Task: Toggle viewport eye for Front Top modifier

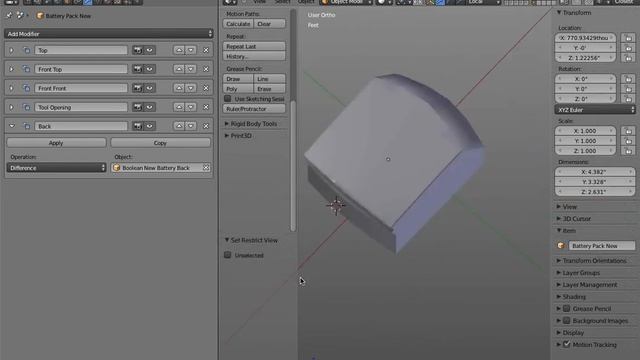Action: pyautogui.click(x=149, y=69)
